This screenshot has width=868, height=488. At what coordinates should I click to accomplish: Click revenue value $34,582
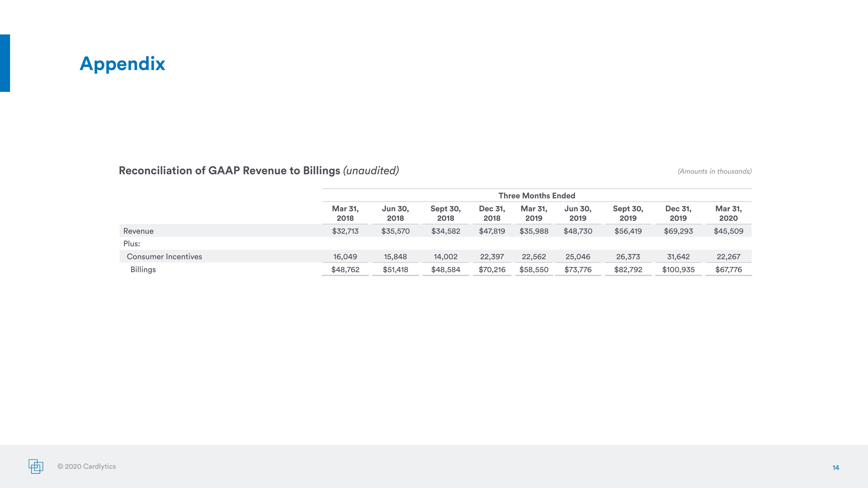(x=445, y=231)
